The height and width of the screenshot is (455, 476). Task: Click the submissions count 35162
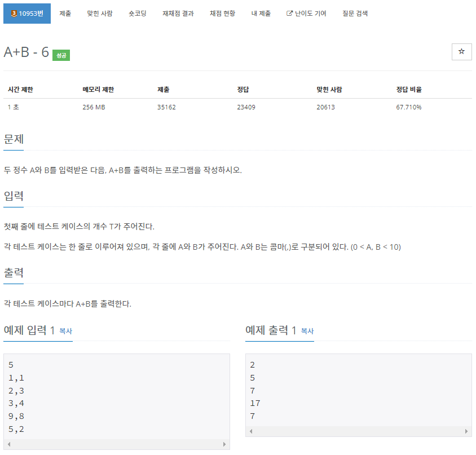pos(166,107)
